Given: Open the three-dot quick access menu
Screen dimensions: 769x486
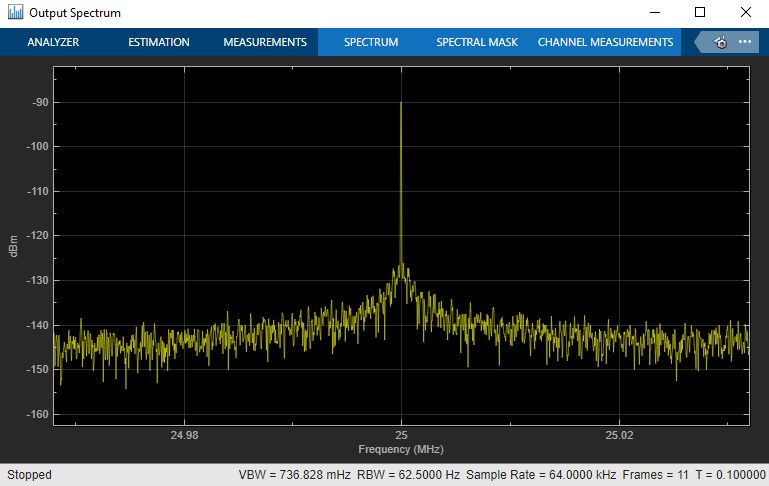Looking at the screenshot, I should [745, 42].
